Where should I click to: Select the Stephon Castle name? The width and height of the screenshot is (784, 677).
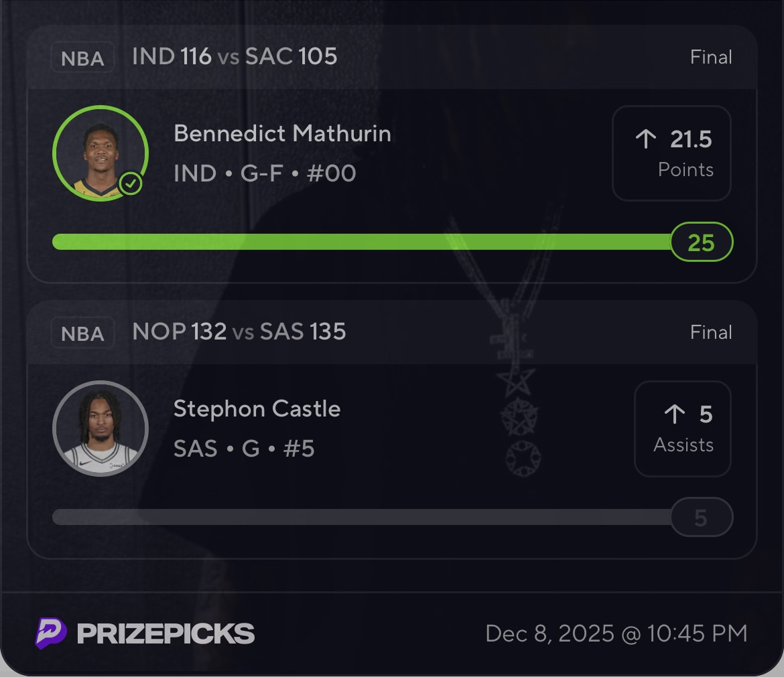(x=257, y=408)
